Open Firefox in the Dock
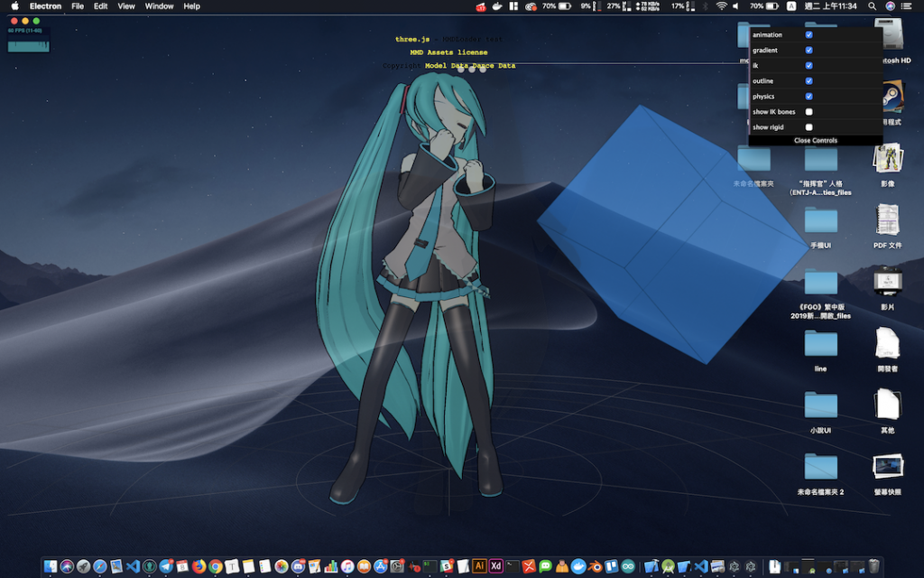Image resolution: width=924 pixels, height=578 pixels. [199, 566]
